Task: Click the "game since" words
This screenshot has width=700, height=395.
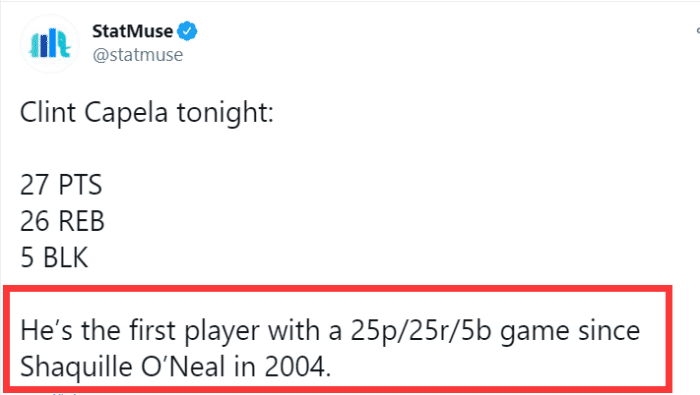Action: (x=570, y=332)
